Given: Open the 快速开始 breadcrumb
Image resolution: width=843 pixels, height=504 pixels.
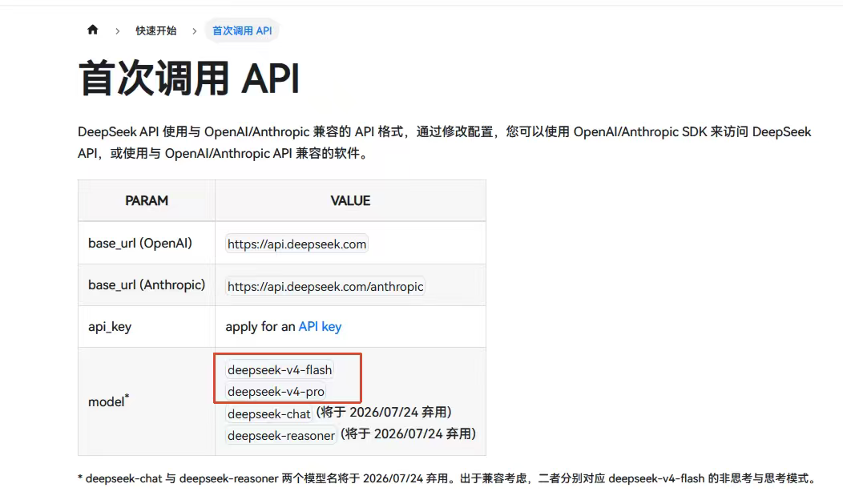Looking at the screenshot, I should tap(156, 30).
